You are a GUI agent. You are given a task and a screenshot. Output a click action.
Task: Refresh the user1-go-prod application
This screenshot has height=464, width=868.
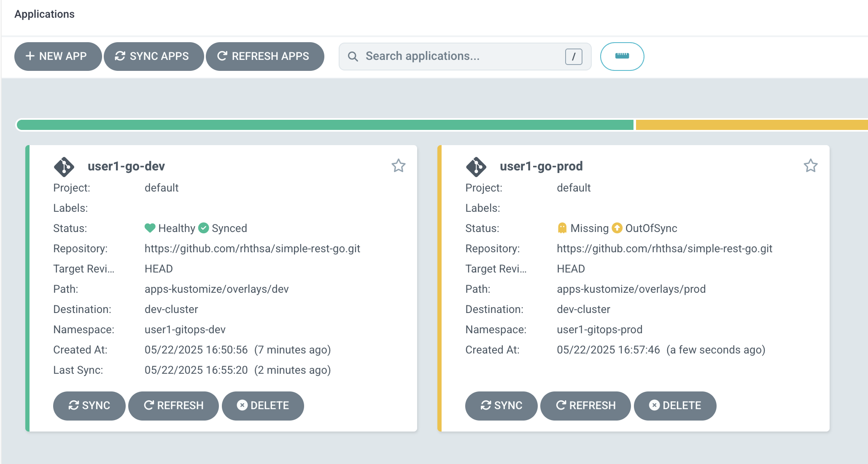tap(585, 405)
